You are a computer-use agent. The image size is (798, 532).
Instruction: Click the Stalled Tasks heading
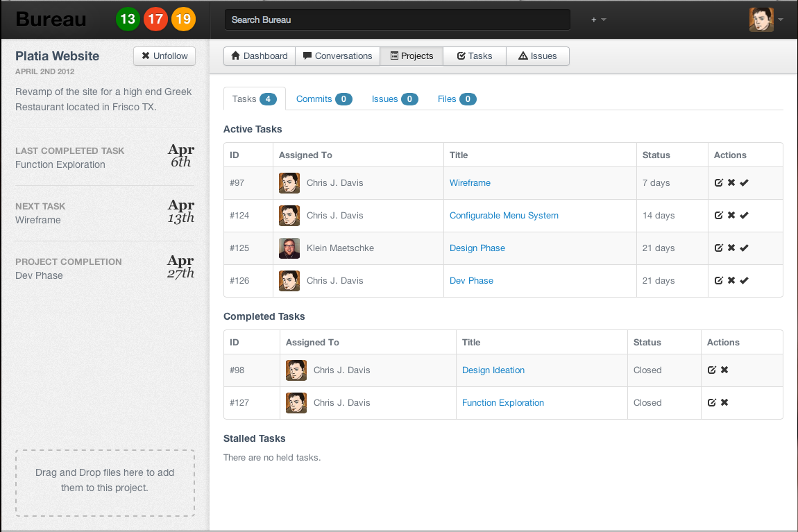255,438
